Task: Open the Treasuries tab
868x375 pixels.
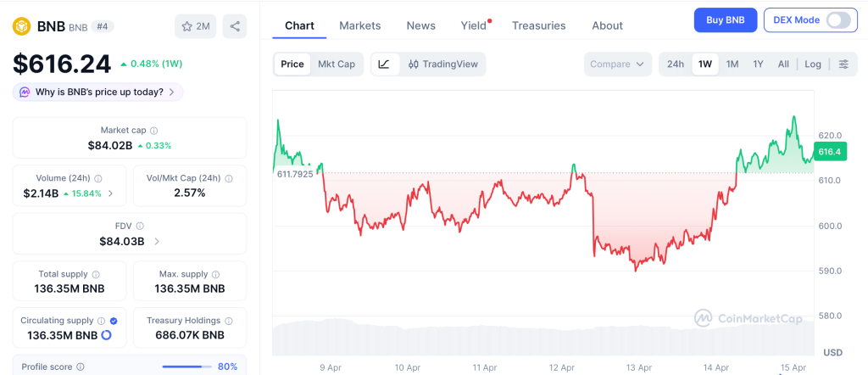Action: click(538, 25)
